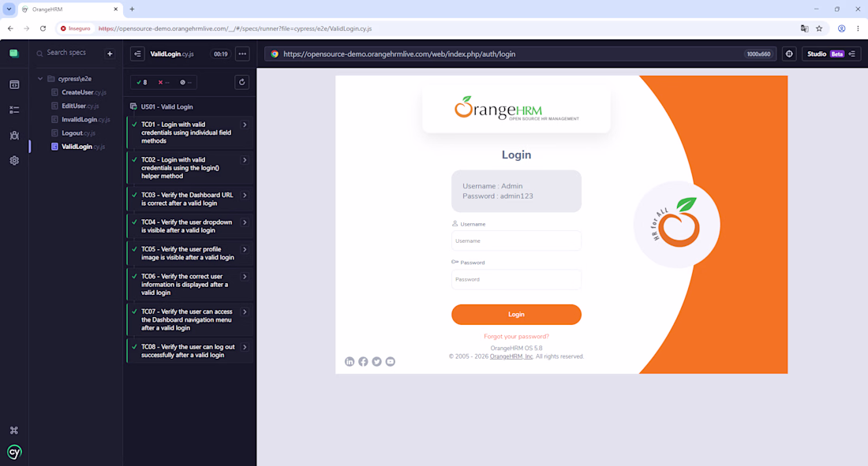Open Chrome three-dot menu

(x=858, y=28)
